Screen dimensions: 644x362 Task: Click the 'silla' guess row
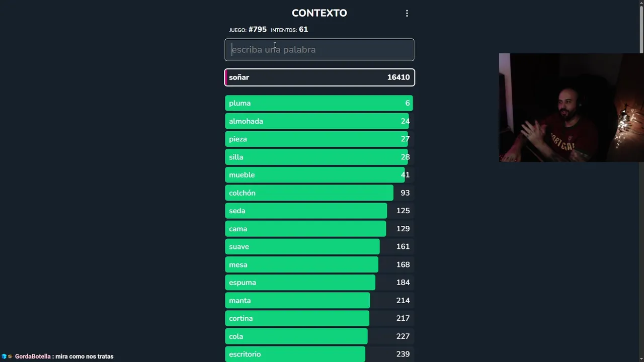click(x=319, y=157)
